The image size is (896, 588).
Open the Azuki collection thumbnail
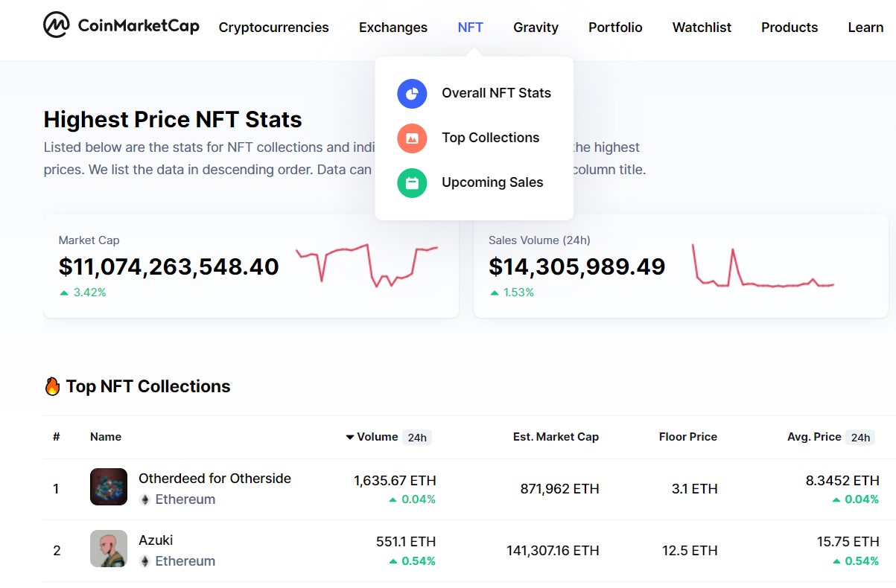(x=109, y=549)
